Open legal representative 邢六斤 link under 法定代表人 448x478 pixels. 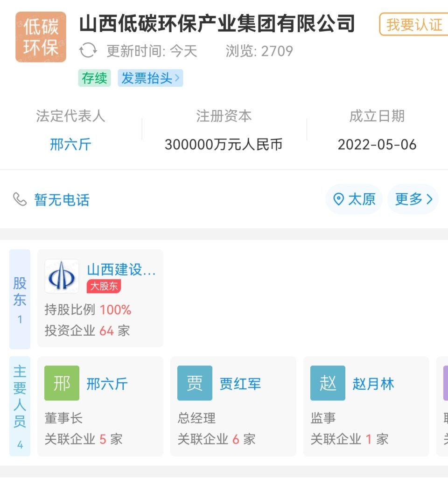point(70,144)
